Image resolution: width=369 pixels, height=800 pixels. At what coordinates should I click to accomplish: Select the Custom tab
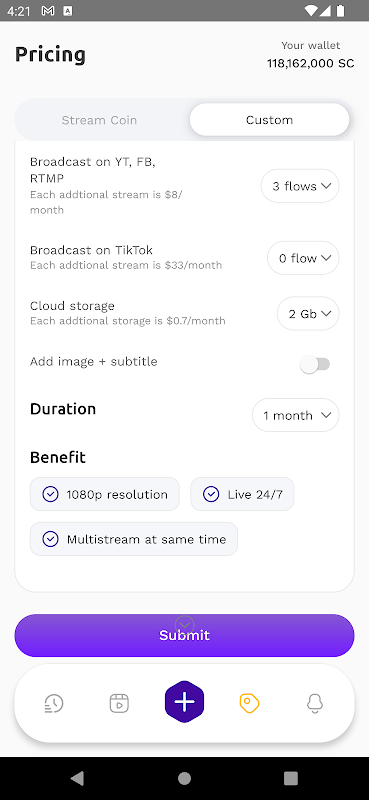(x=269, y=120)
